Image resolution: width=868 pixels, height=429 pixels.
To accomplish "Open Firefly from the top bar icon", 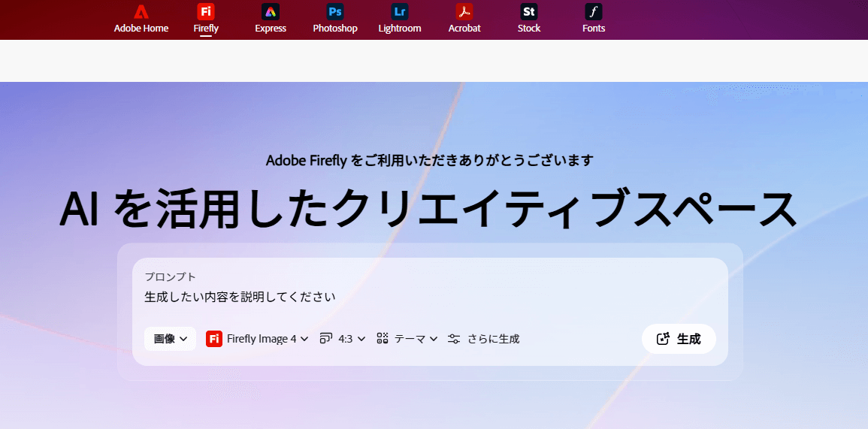I will tap(206, 12).
